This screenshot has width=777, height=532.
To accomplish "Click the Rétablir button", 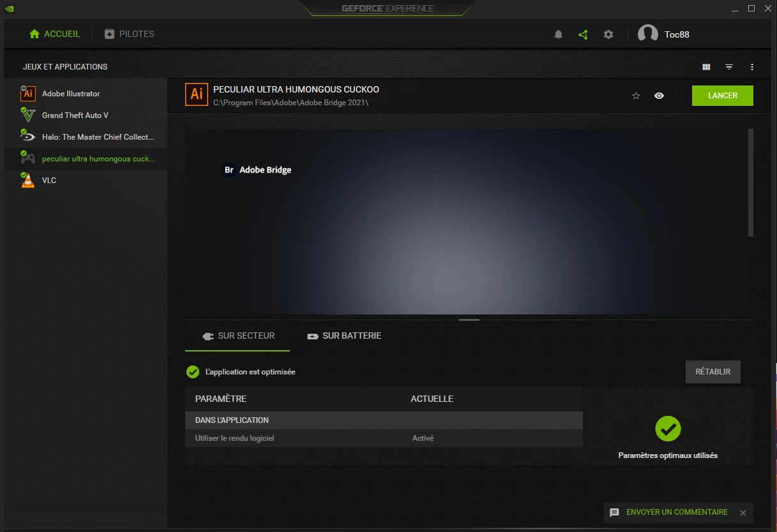I will pyautogui.click(x=713, y=372).
